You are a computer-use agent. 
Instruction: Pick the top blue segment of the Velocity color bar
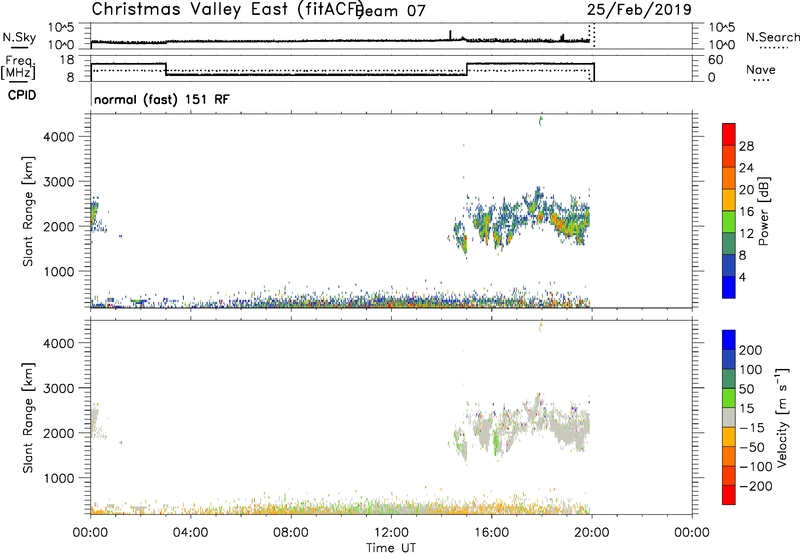pos(729,340)
